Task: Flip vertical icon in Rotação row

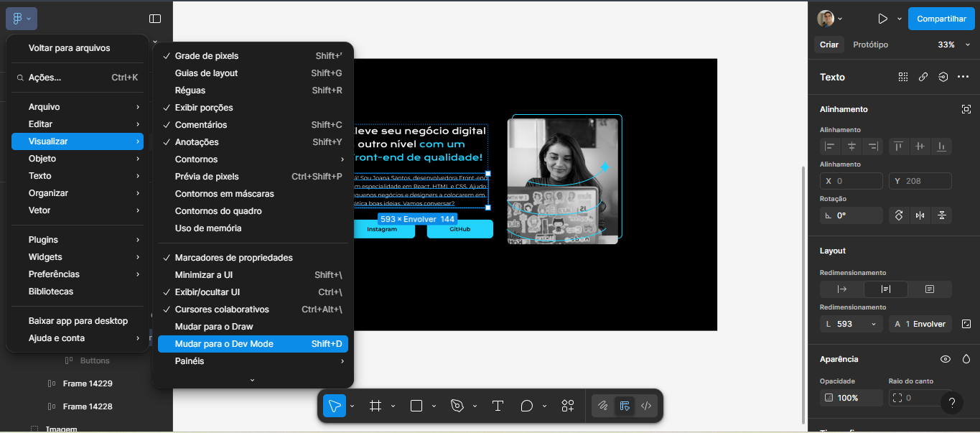Action: pyautogui.click(x=941, y=215)
